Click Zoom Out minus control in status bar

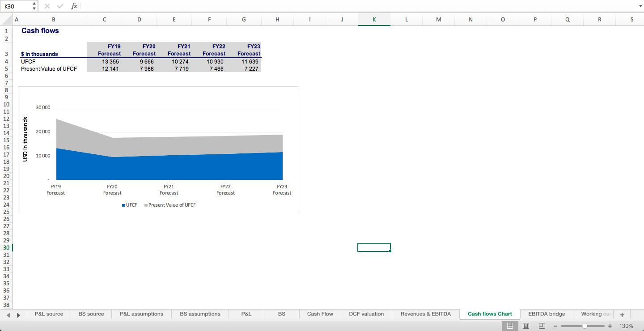556,326
